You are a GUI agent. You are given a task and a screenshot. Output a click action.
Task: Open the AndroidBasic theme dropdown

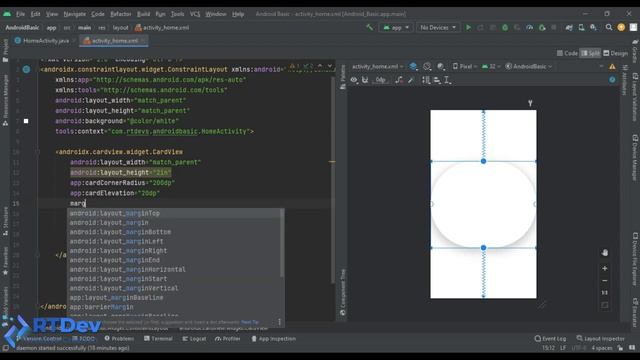click(529, 66)
